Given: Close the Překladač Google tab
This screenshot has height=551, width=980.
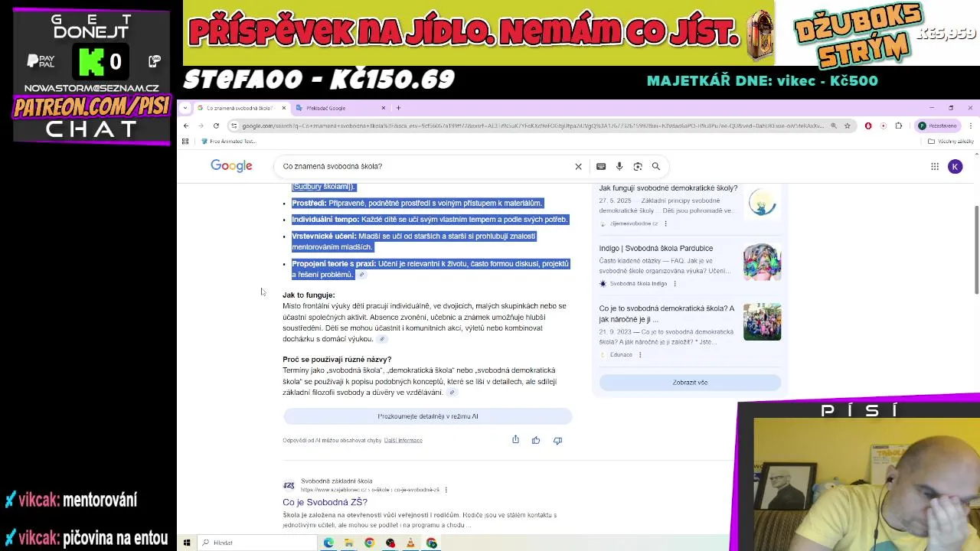Looking at the screenshot, I should (384, 108).
